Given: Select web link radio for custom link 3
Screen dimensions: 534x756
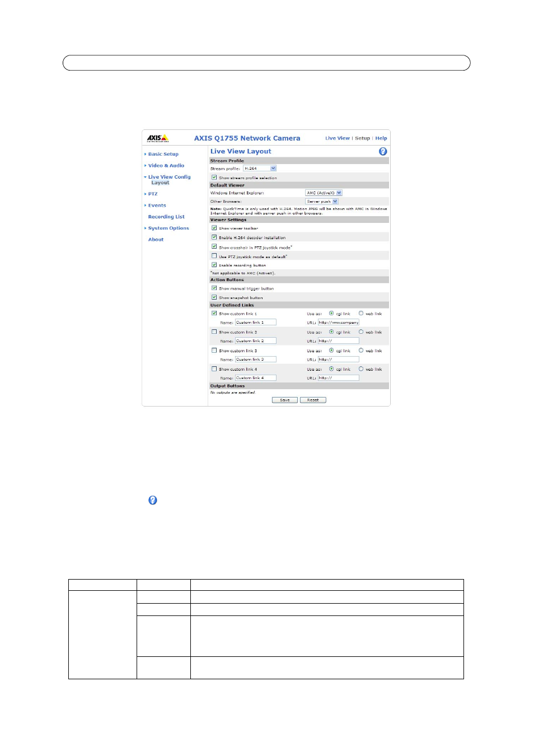Looking at the screenshot, I should (x=361, y=350).
